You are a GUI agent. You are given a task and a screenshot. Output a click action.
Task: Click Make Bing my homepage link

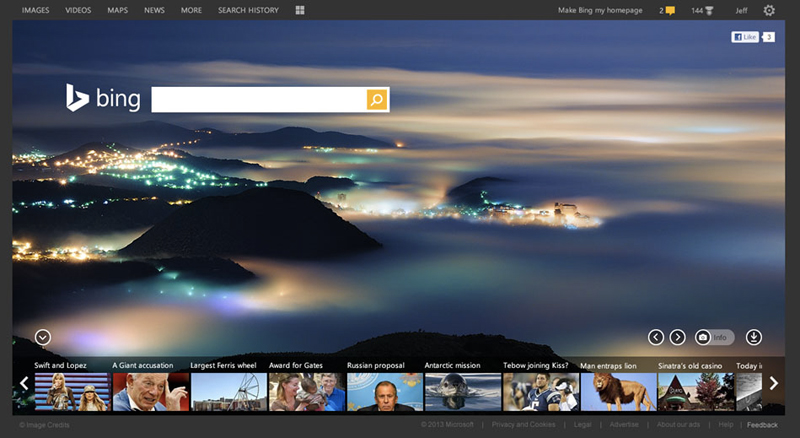[x=600, y=10]
